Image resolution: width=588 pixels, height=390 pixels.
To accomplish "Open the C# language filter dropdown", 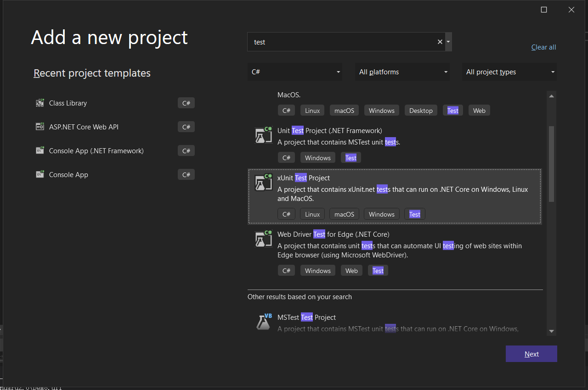I will [x=295, y=72].
